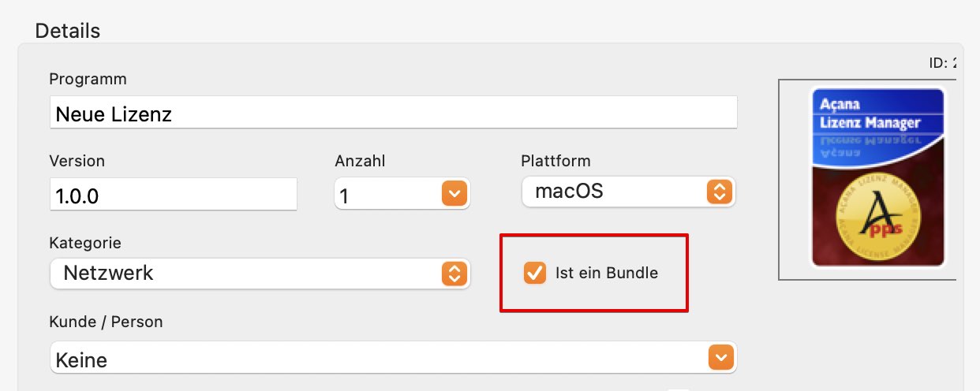Click the orange up-down arrows beside Netzwerk

[x=454, y=274]
